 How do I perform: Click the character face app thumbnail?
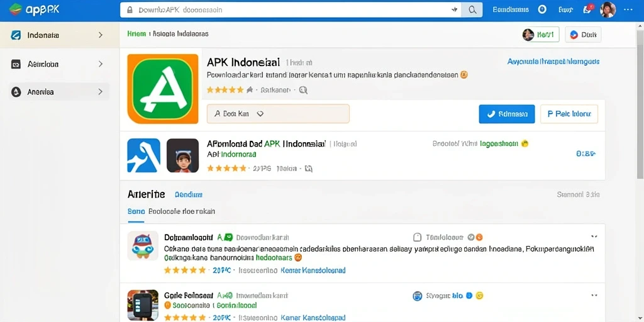point(182,155)
